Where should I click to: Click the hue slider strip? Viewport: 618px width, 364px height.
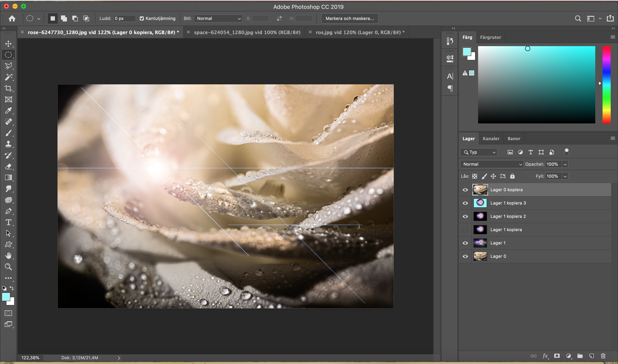tap(606, 85)
